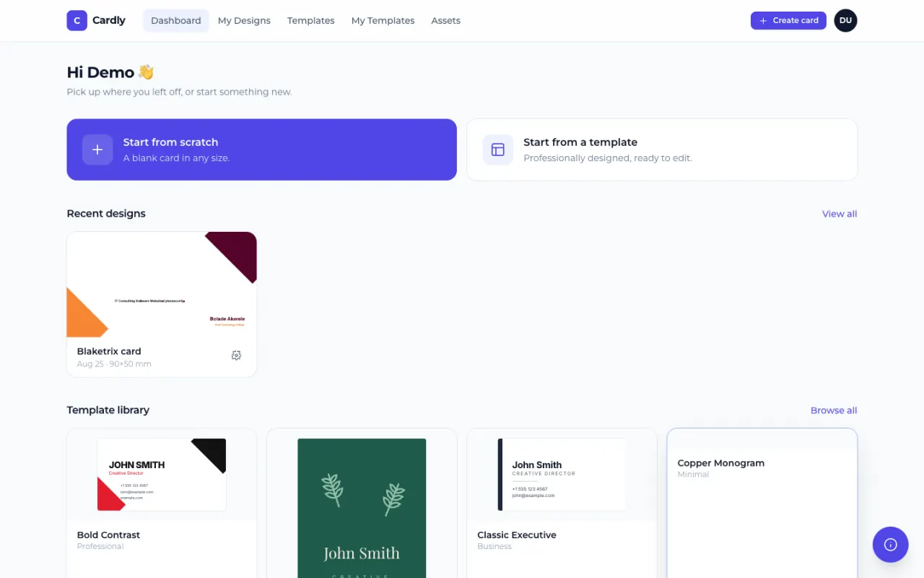Click the 'Aug 25 · 90×50 mm' card details
This screenshot has width=924, height=578.
[x=114, y=364]
